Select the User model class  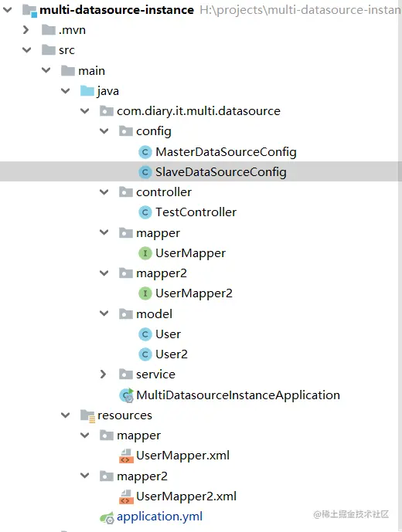[x=168, y=334]
